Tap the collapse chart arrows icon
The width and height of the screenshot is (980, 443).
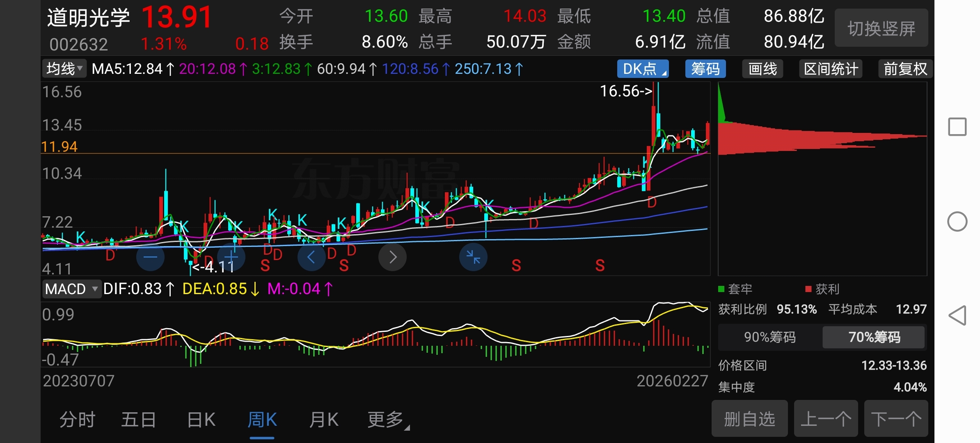473,257
